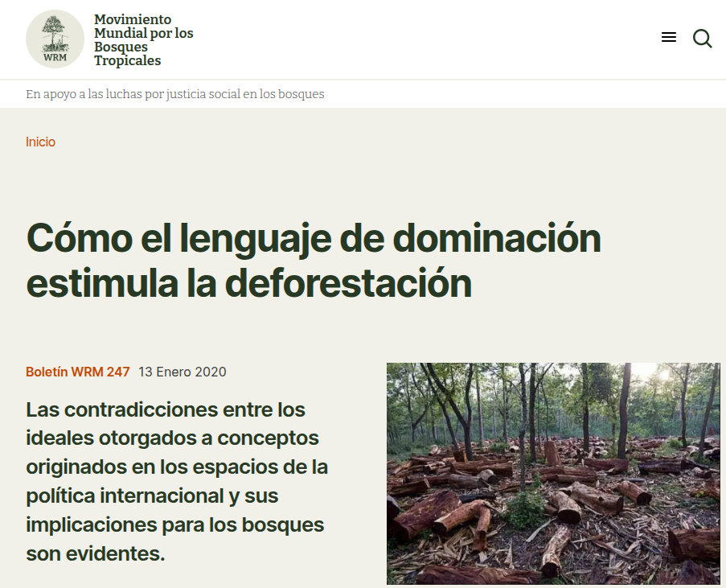Viewport: 726px width, 588px height.
Task: Go to the Inicio breadcrumb link
Action: (40, 142)
